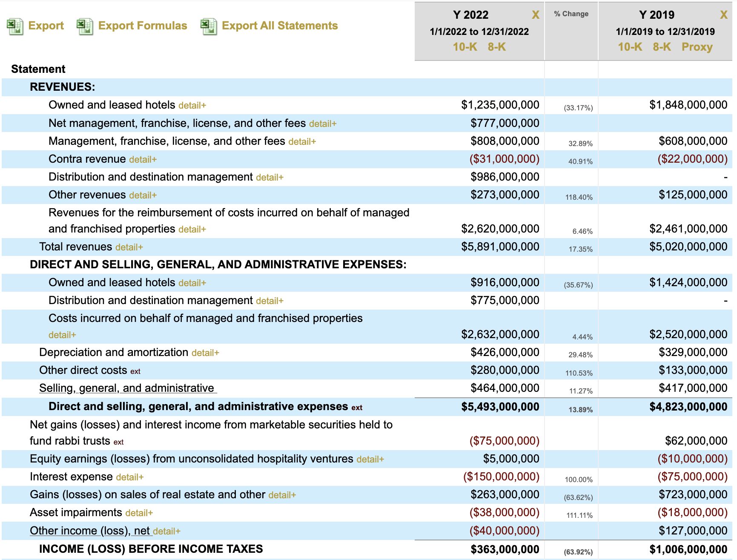This screenshot has width=737, height=560.
Task: Click the Export All Statements text link
Action: point(280,26)
